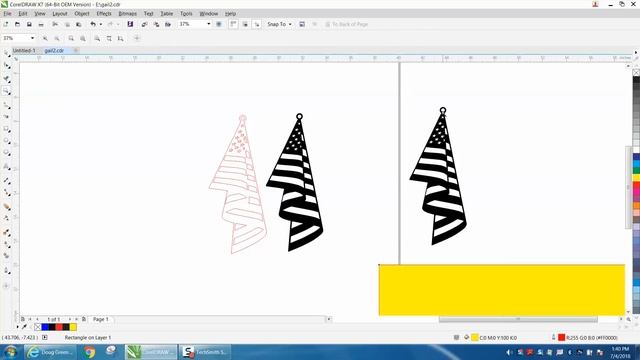Screen dimensions: 640x360
Task: Open the Bitmaps menu
Action: [127, 13]
